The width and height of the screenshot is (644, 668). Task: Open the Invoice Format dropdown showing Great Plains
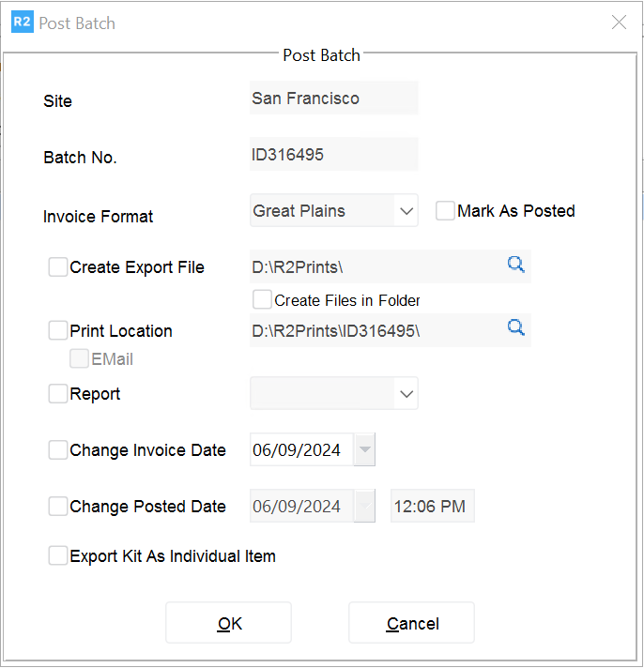pos(406,211)
